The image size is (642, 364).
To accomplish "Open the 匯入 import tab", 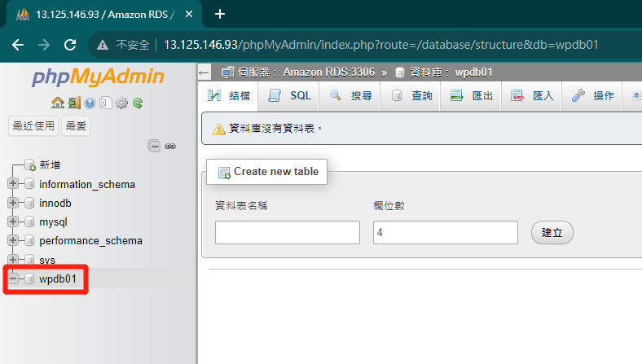I will tap(531, 96).
